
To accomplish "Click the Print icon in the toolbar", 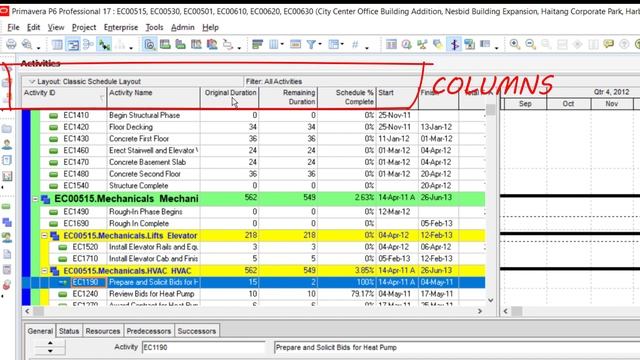I will point(11,44).
